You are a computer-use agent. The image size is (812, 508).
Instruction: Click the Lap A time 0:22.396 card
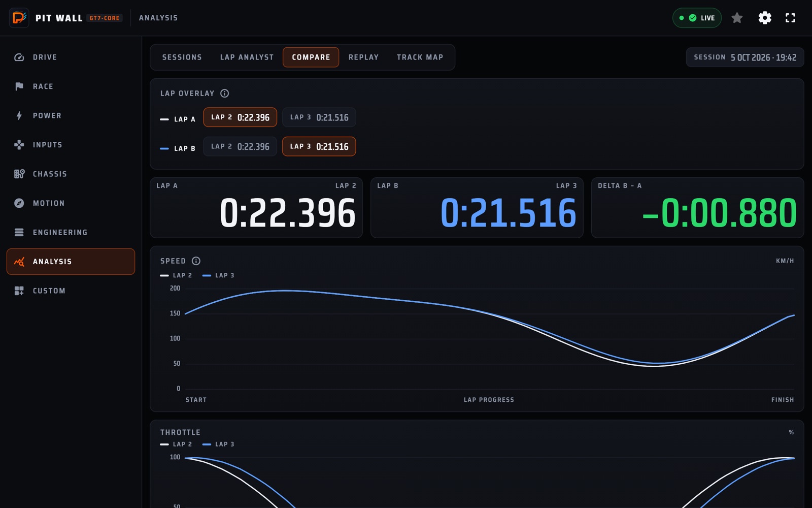(x=256, y=208)
